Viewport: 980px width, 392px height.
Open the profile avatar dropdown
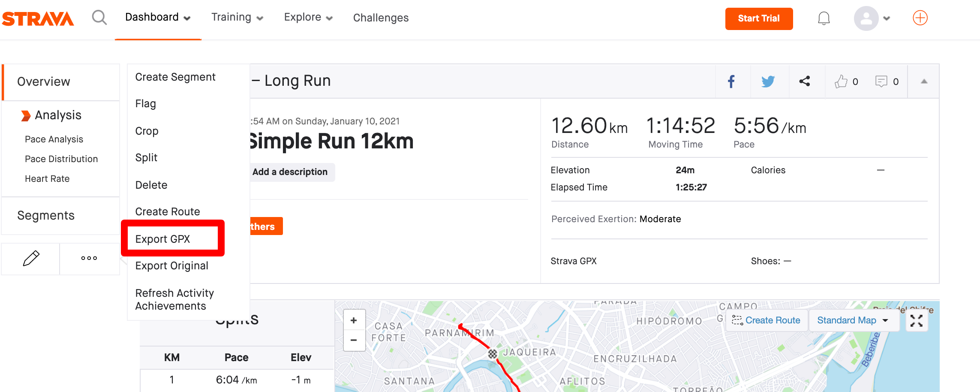[x=872, y=18]
